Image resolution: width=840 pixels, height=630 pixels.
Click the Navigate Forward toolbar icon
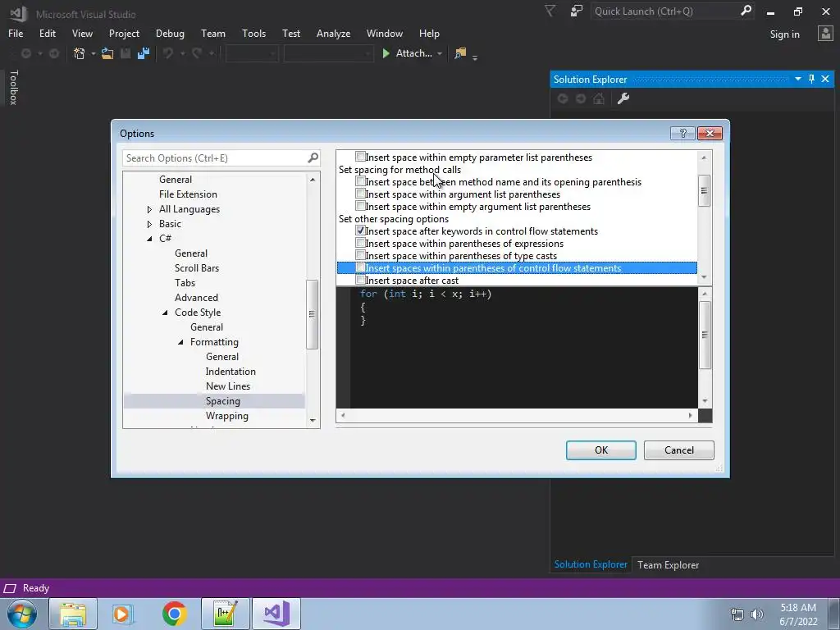pos(54,53)
